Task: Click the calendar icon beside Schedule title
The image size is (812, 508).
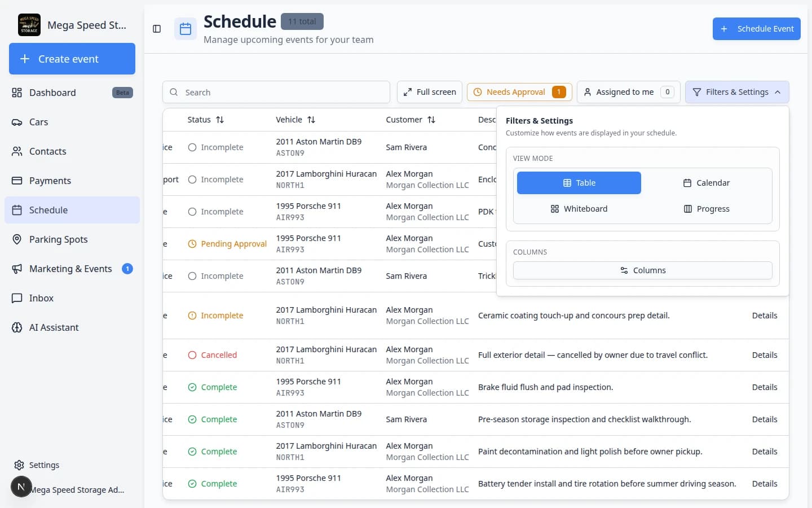Action: pos(186,29)
